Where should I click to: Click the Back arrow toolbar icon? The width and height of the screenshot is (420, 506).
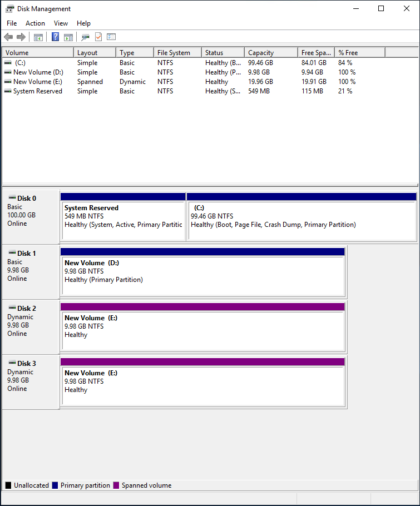8,37
